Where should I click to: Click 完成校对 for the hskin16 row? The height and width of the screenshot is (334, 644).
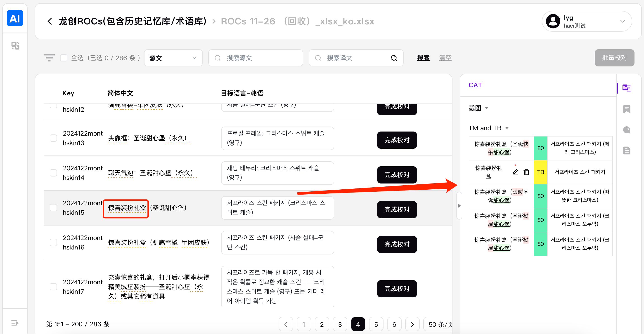point(396,244)
